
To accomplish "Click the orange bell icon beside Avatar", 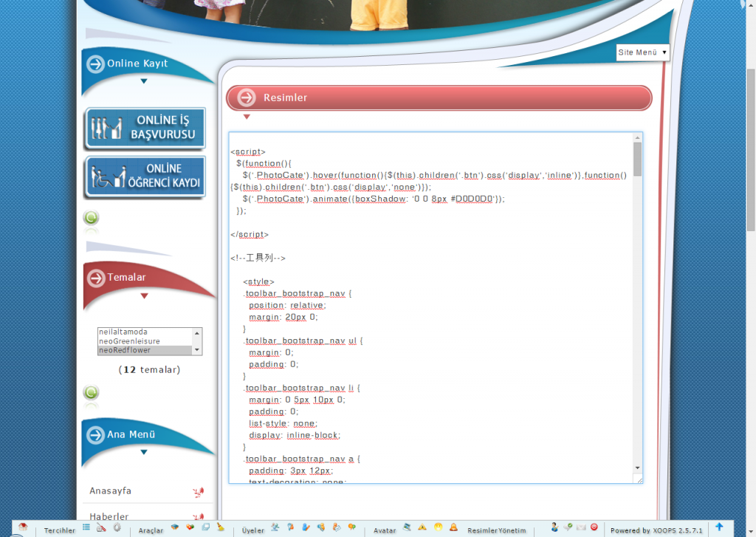I will pos(453,527).
